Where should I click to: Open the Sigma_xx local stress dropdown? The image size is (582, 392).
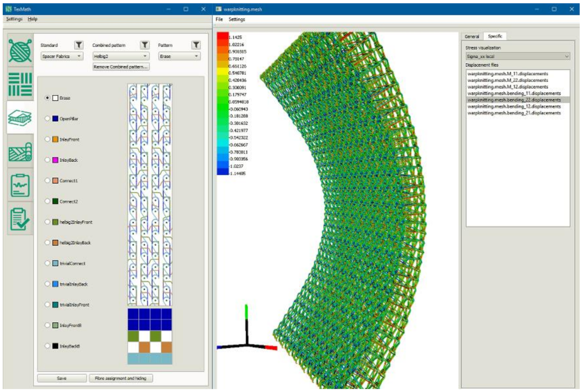(518, 56)
